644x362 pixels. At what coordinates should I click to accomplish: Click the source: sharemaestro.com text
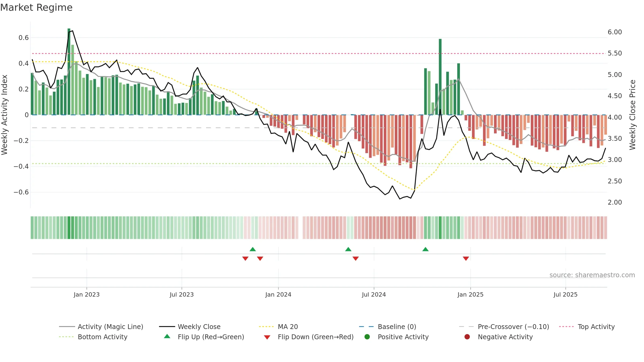592,275
